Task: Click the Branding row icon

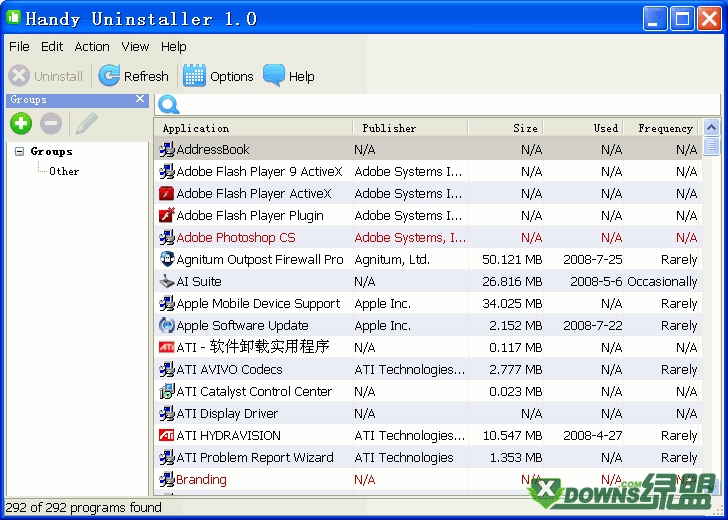Action: tap(167, 479)
